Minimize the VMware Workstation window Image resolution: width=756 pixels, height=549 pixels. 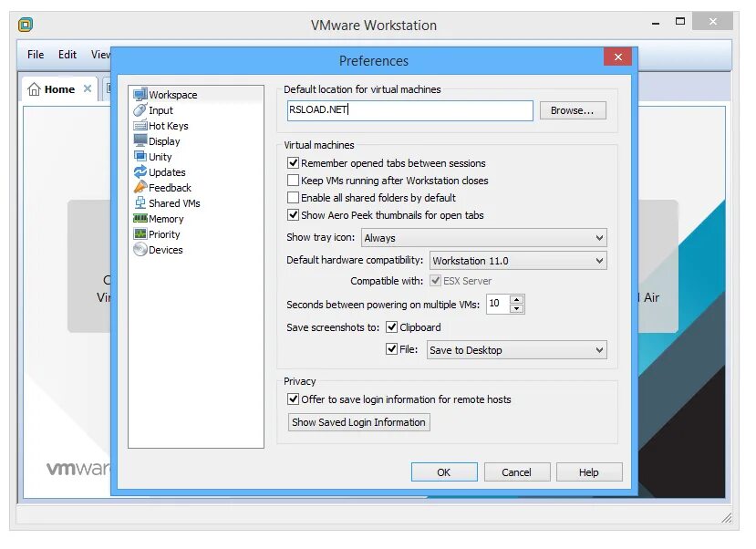656,22
